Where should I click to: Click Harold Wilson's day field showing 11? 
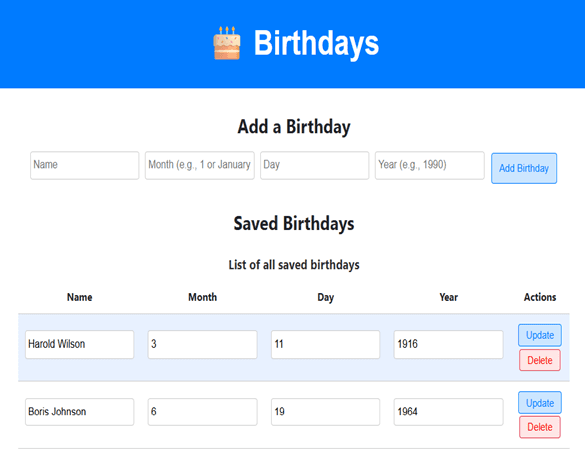pyautogui.click(x=325, y=344)
